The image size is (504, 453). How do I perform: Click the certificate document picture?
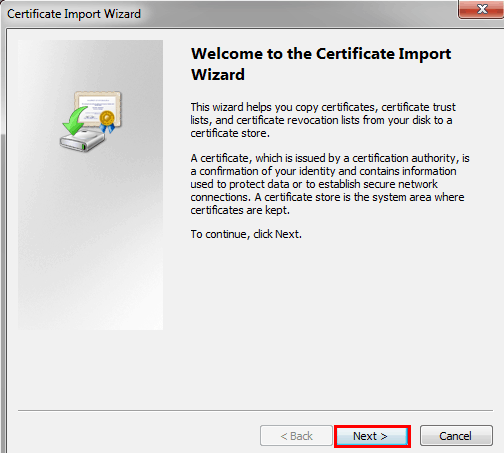pyautogui.click(x=98, y=108)
